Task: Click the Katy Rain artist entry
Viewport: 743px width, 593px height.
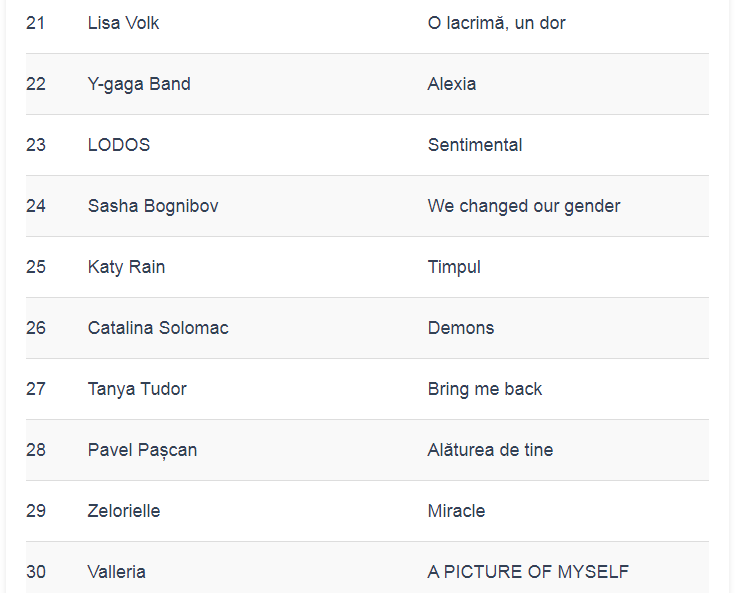Action: pyautogui.click(x=126, y=267)
